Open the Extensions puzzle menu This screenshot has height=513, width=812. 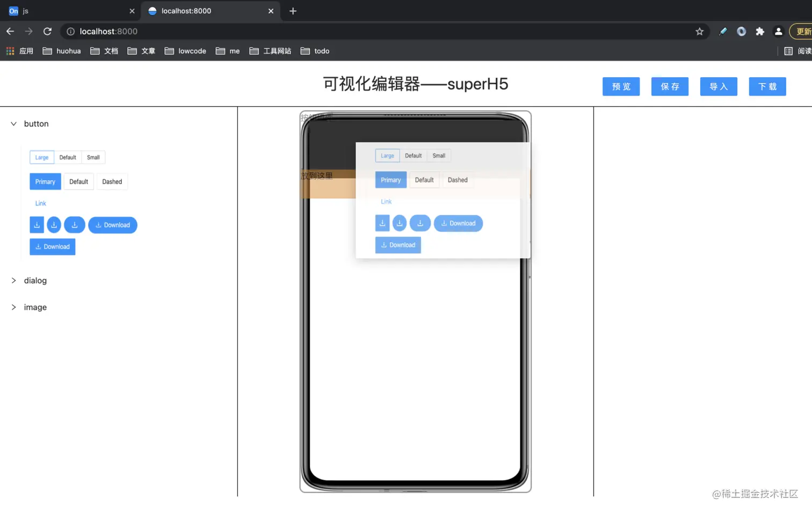click(x=760, y=32)
